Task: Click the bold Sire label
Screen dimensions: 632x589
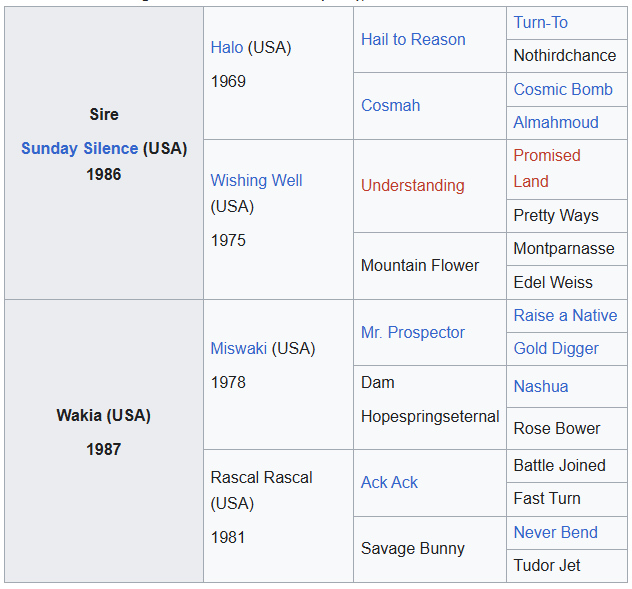Action: point(104,114)
